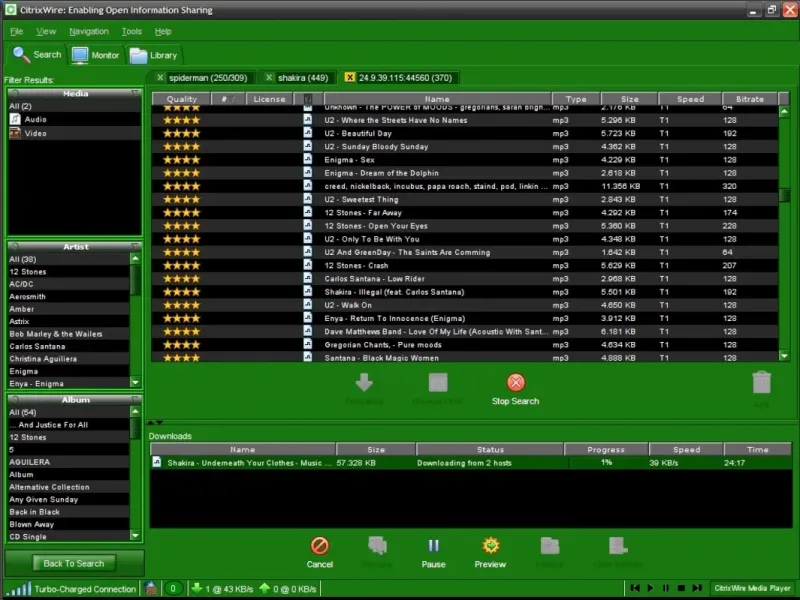Click the Video media type icon

click(15, 133)
